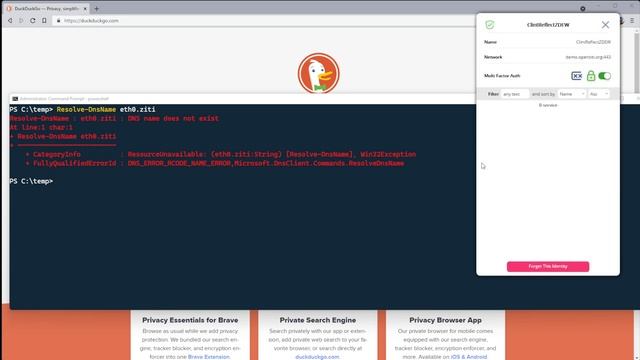The width and height of the screenshot is (640, 360).
Task: Click the DuckDuckGo duck logo
Action: [318, 73]
